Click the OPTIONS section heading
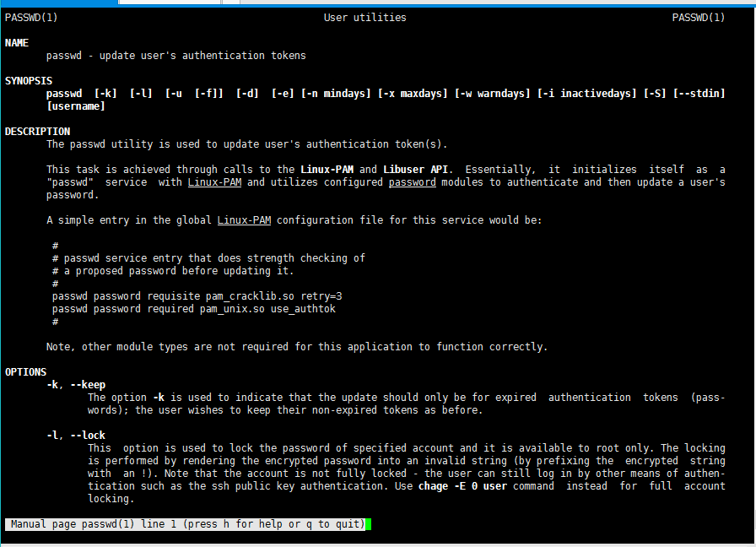 click(x=25, y=372)
